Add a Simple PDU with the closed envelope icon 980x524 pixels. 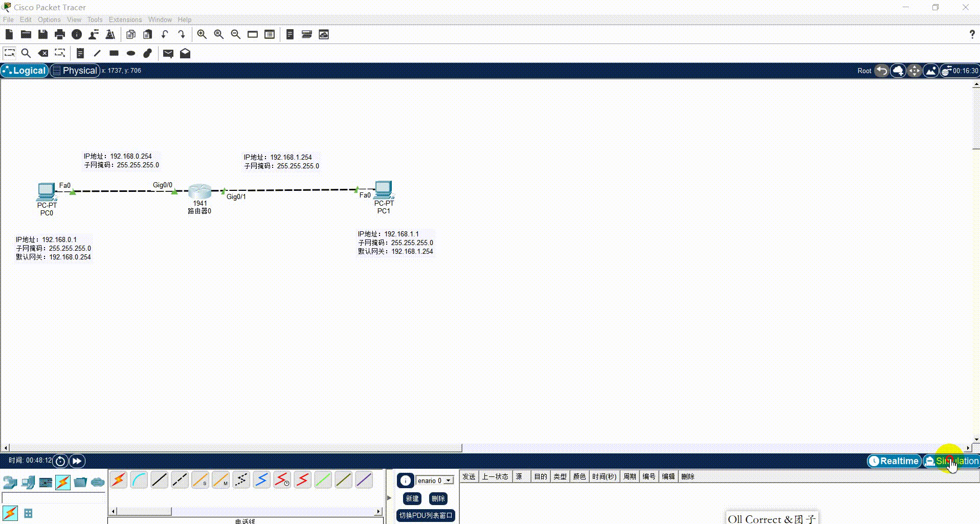168,53
